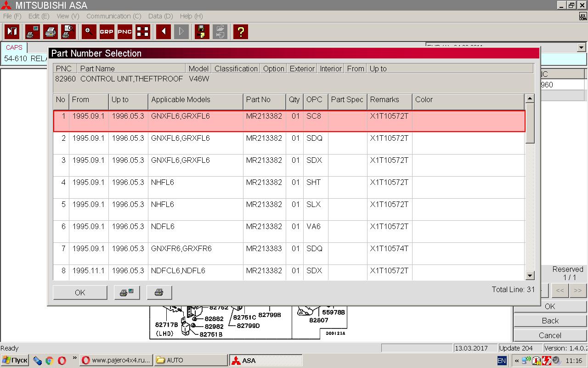588x368 pixels.
Task: Open the Data (D) menu
Action: (160, 16)
